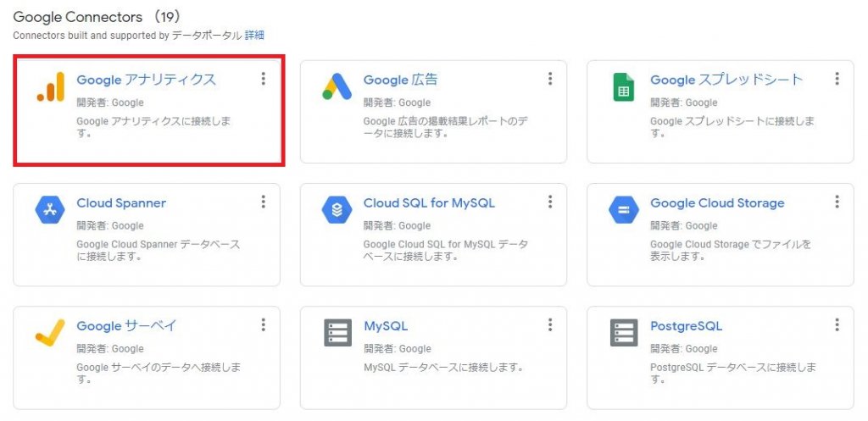Screen dimensions: 868x421
Task: Click text 'Google Cloud Storage でファイルを表示します。'
Action: coord(731,251)
